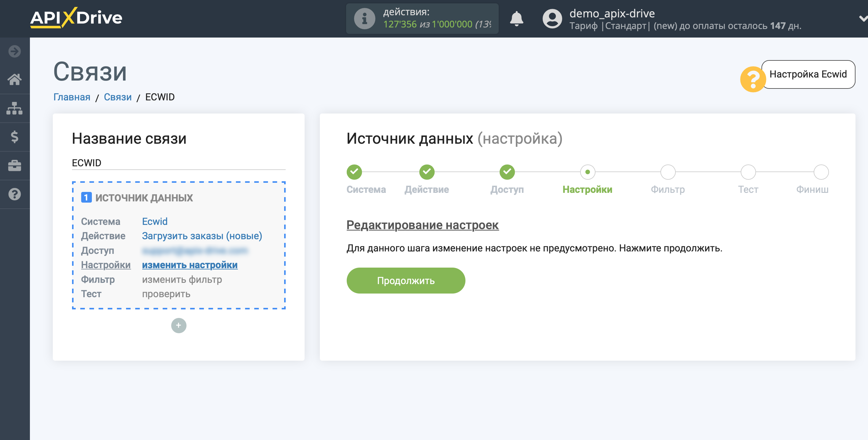Open Загрузить заказы (новые) action link

(x=202, y=236)
